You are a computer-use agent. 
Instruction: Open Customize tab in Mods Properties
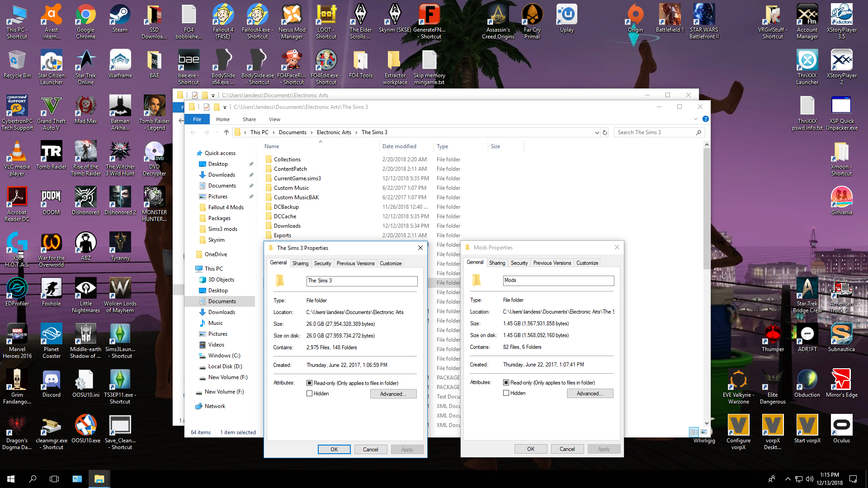pos(587,263)
